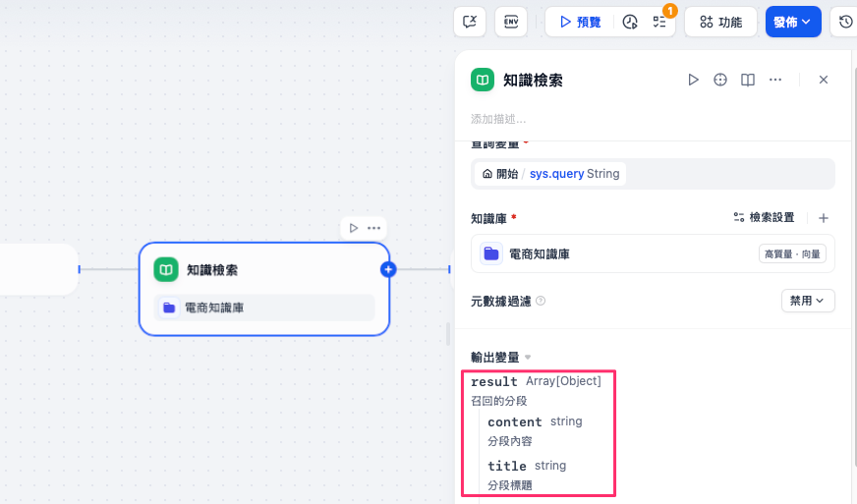857x504 pixels.
Task: Open 檢索設置 retrieval settings
Action: [764, 218]
